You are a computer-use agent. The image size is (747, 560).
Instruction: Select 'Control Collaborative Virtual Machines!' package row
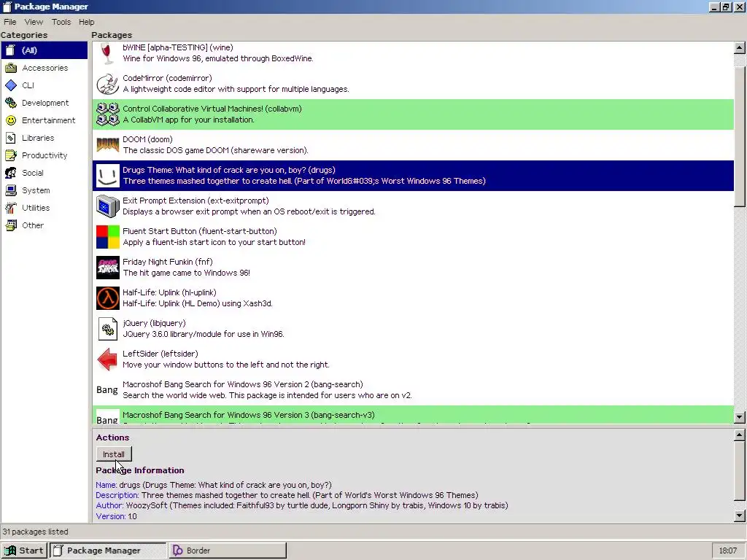[x=413, y=114]
